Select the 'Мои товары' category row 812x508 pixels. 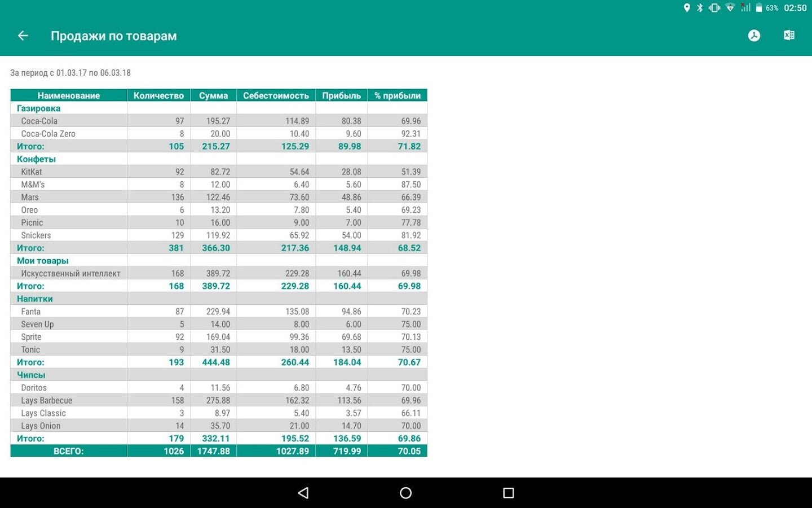[x=219, y=261]
